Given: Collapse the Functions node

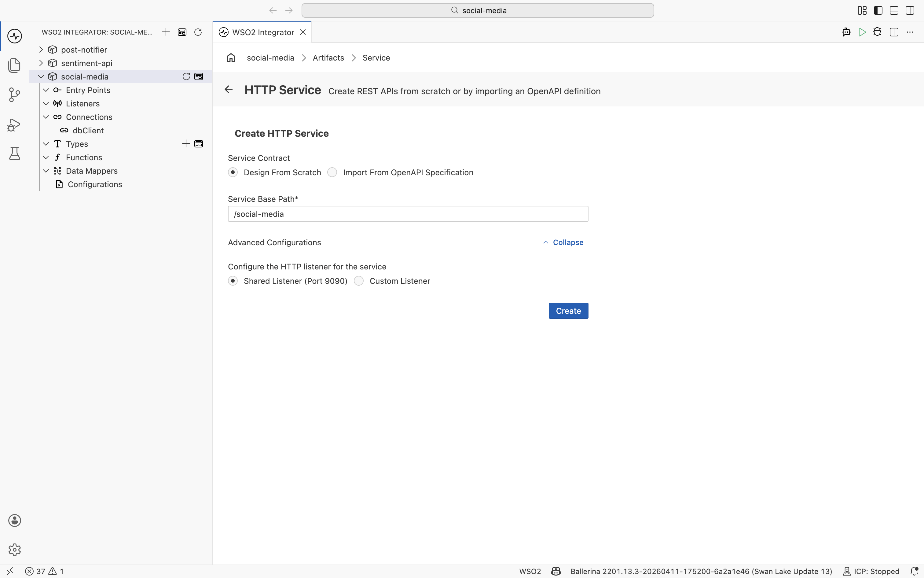Looking at the screenshot, I should click(46, 157).
